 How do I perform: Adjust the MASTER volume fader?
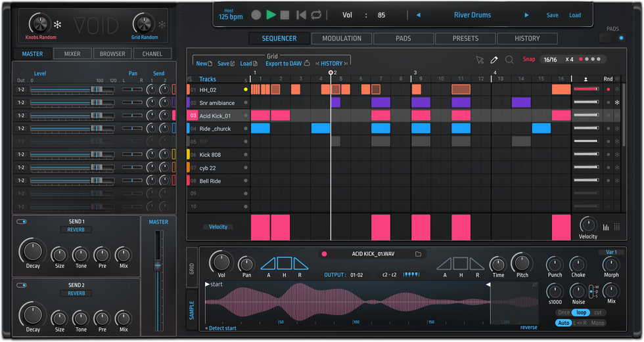pos(158,265)
